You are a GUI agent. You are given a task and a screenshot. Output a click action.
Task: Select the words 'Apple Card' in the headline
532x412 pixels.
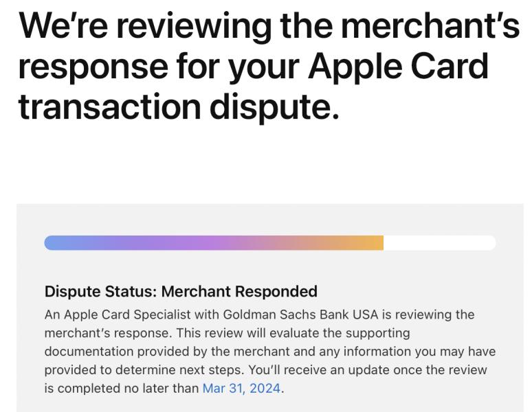coord(398,67)
